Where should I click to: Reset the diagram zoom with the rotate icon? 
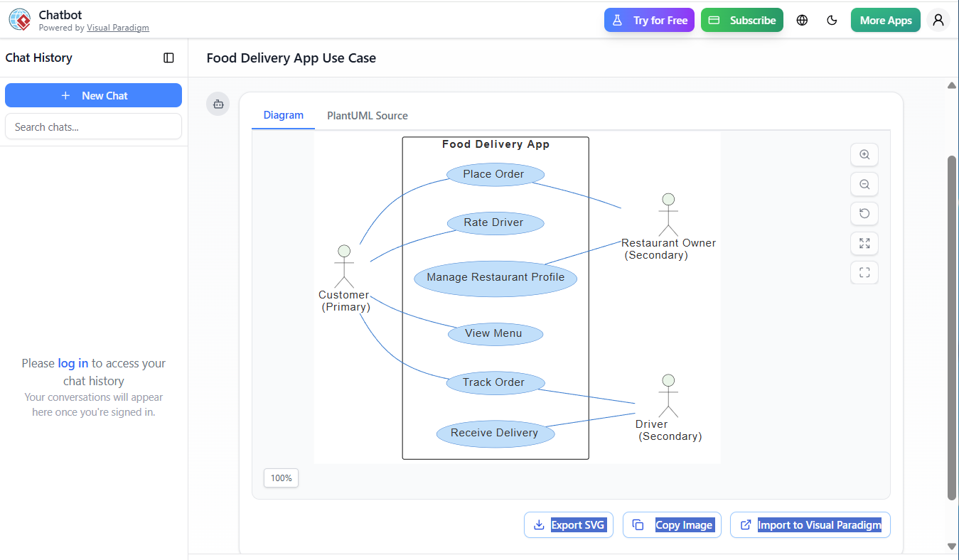point(864,213)
